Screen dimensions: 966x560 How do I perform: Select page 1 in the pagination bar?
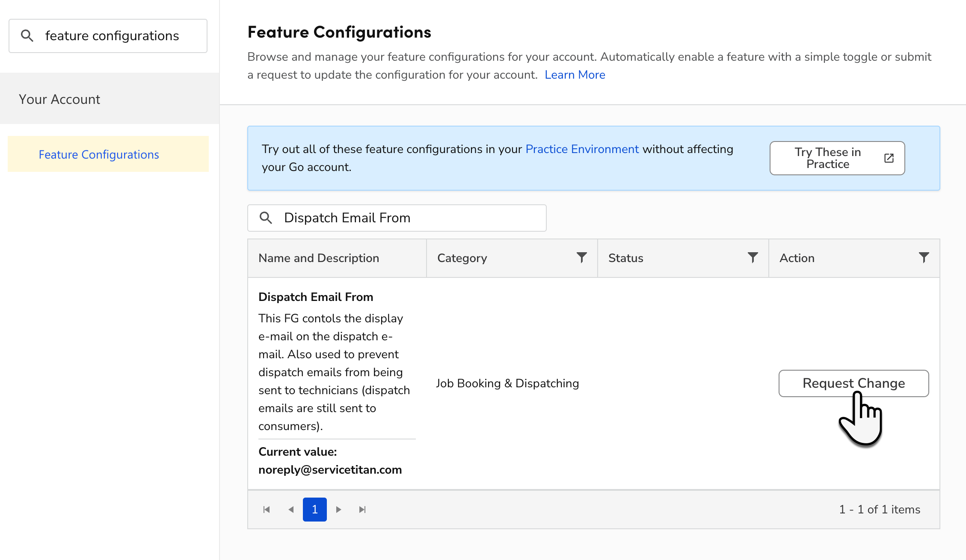[x=314, y=509]
